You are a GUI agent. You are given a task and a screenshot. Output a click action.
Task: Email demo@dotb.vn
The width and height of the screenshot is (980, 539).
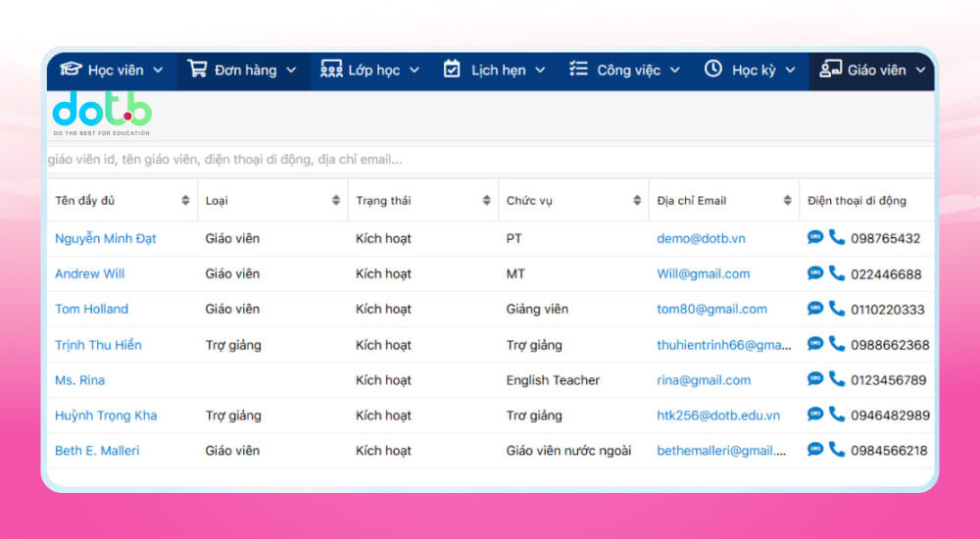coord(701,238)
